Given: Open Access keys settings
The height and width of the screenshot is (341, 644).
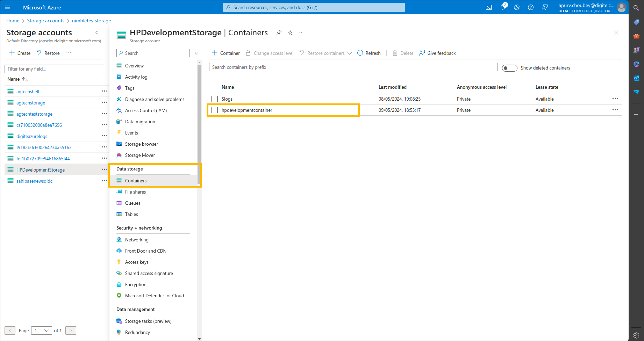Looking at the screenshot, I should [137, 262].
